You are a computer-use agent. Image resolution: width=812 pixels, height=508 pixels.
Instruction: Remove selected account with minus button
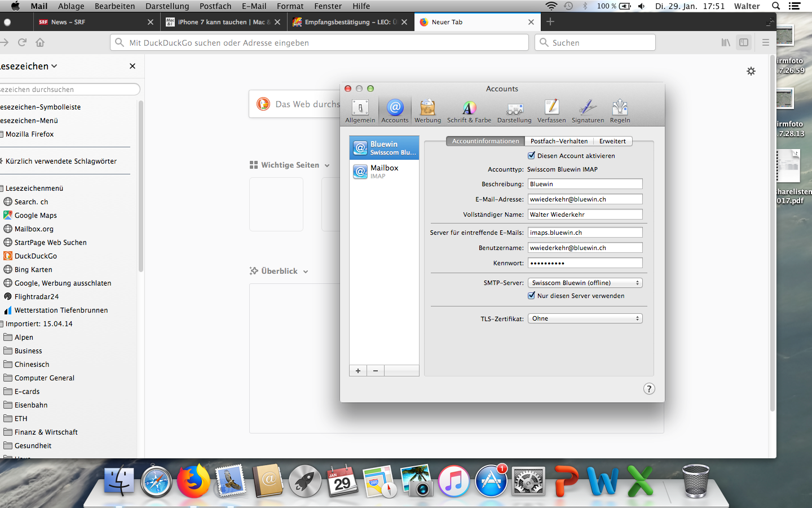coord(376,371)
